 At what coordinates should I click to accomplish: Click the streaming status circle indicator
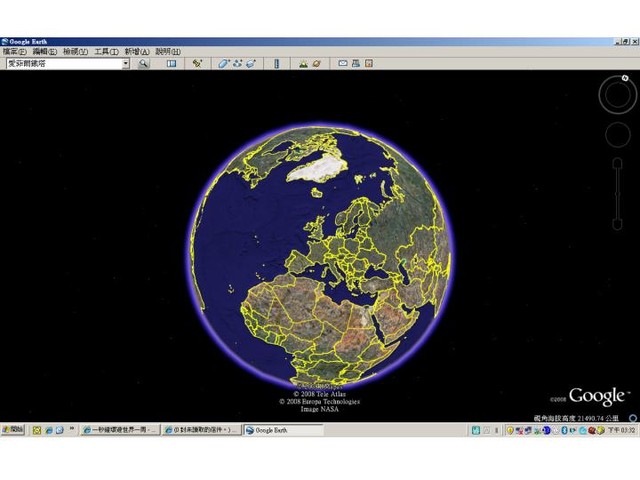[x=633, y=418]
